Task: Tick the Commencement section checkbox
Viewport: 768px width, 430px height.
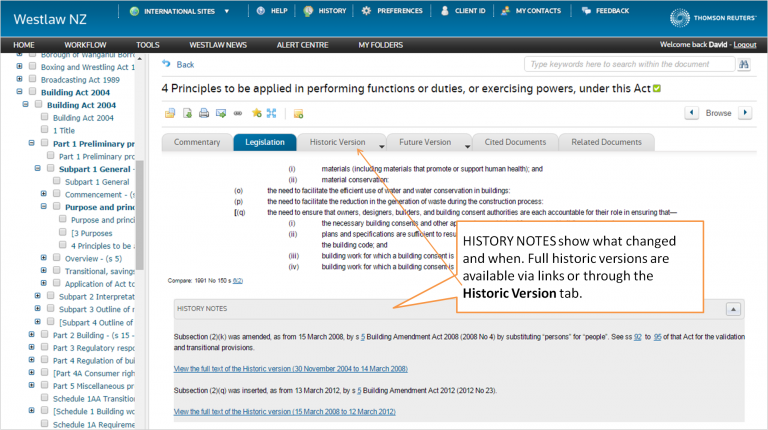Action: 57,193
